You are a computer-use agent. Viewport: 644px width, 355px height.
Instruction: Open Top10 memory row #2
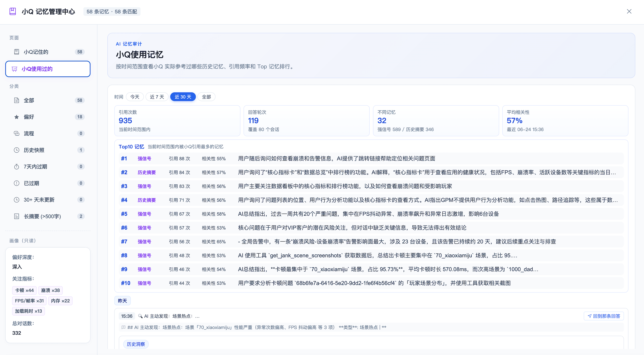coord(371,172)
